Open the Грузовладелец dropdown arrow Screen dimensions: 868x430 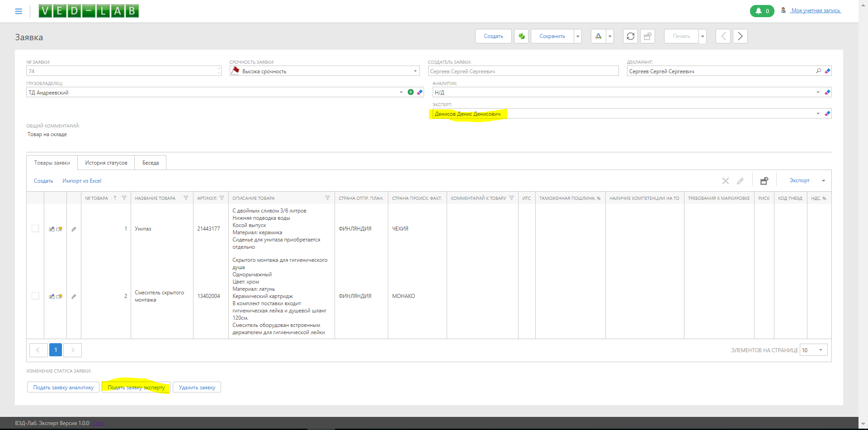click(401, 92)
